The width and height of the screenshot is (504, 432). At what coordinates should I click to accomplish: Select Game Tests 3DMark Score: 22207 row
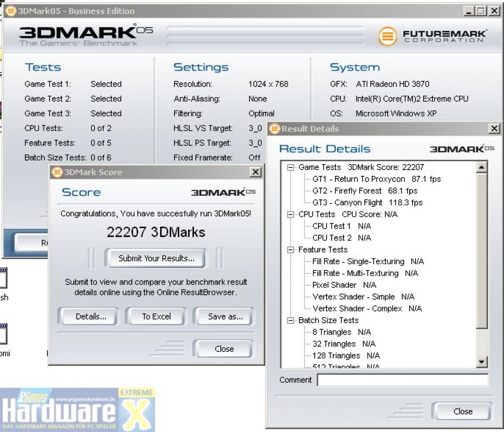[361, 167]
